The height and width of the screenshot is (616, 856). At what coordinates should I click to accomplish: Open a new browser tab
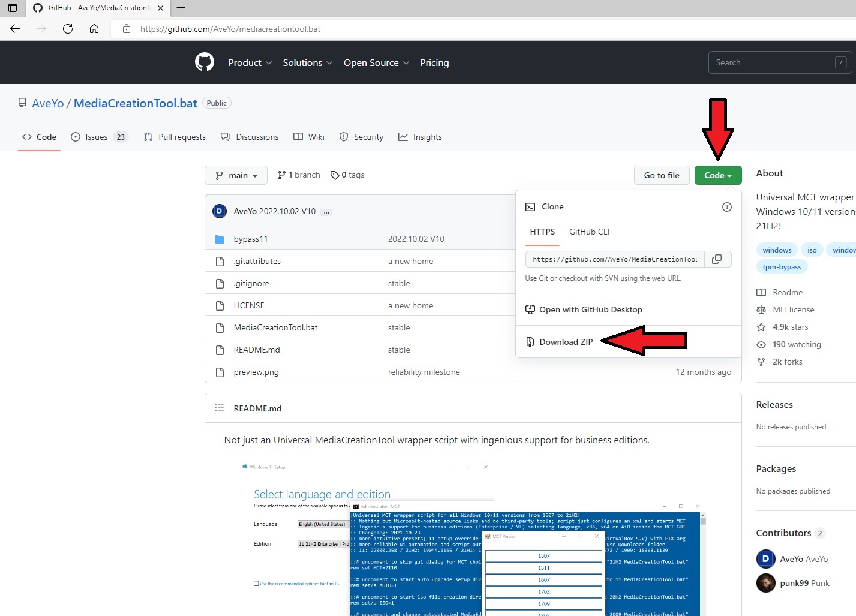pyautogui.click(x=181, y=8)
